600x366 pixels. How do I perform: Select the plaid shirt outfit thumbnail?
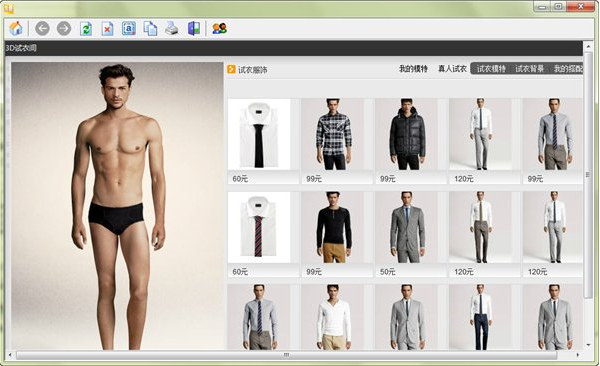click(333, 134)
